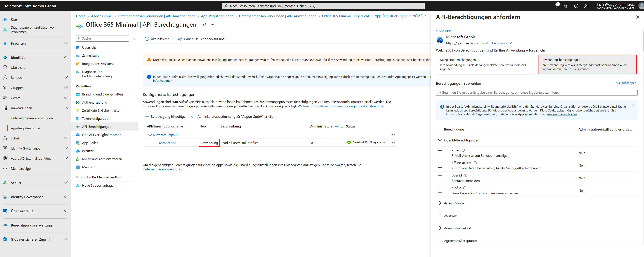Click the Aktualisieren refresh icon
The image size is (644, 257).
[147, 39]
